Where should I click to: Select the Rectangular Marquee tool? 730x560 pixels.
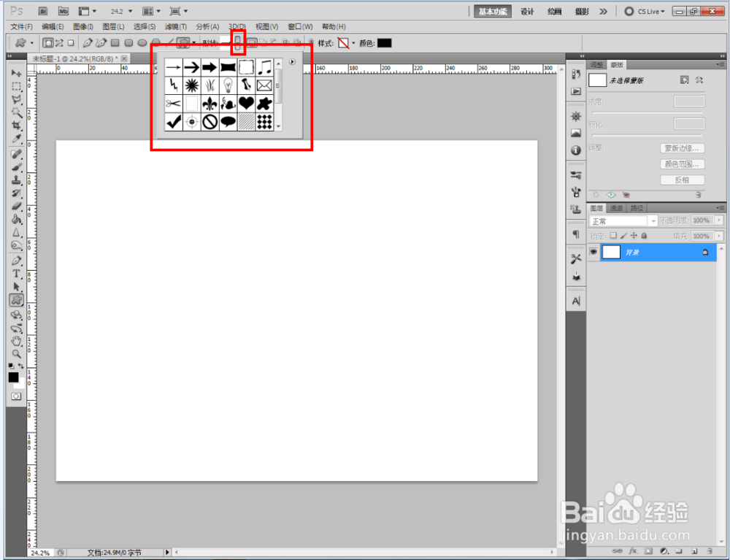(x=16, y=87)
